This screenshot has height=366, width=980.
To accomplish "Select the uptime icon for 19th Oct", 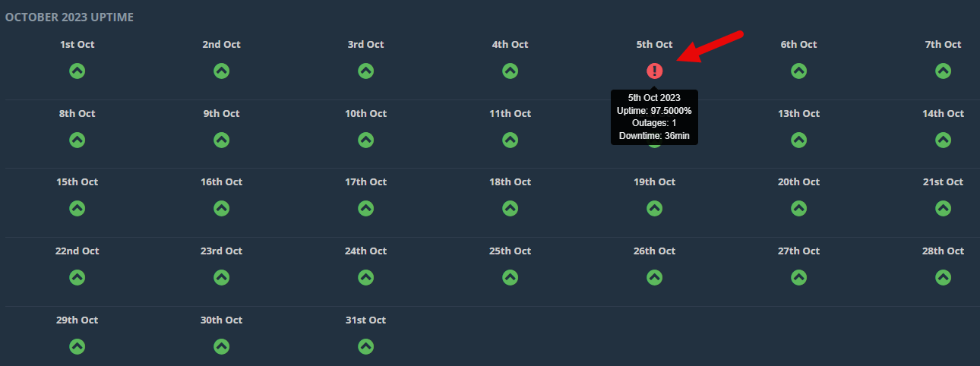I will (x=655, y=208).
